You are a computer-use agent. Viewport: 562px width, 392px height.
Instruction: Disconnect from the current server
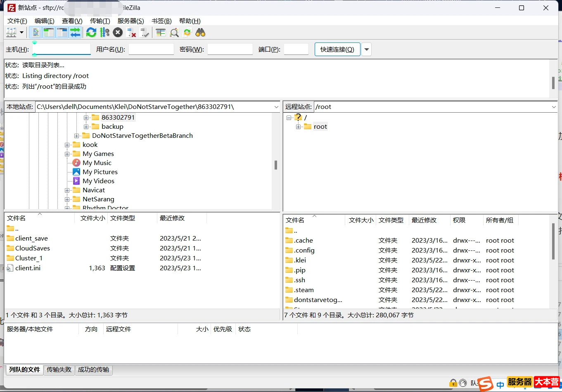click(x=131, y=33)
